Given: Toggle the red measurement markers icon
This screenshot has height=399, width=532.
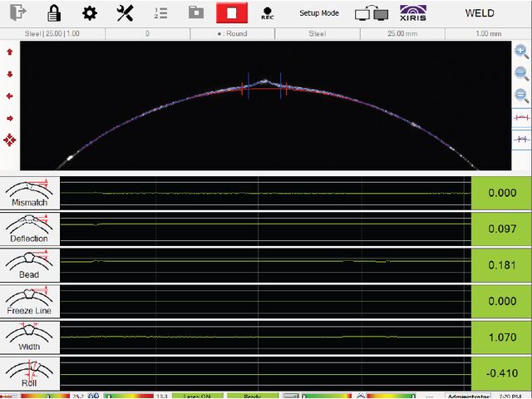Looking at the screenshot, I should [x=521, y=118].
